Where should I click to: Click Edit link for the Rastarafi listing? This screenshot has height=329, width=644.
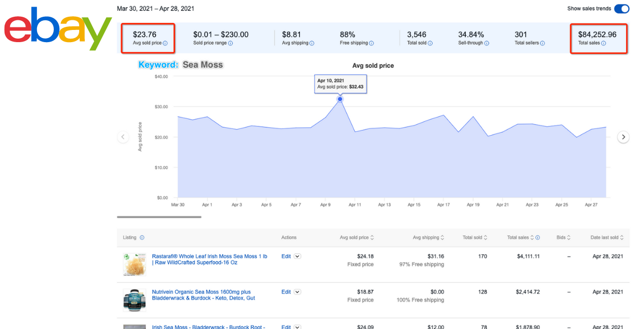click(x=286, y=256)
